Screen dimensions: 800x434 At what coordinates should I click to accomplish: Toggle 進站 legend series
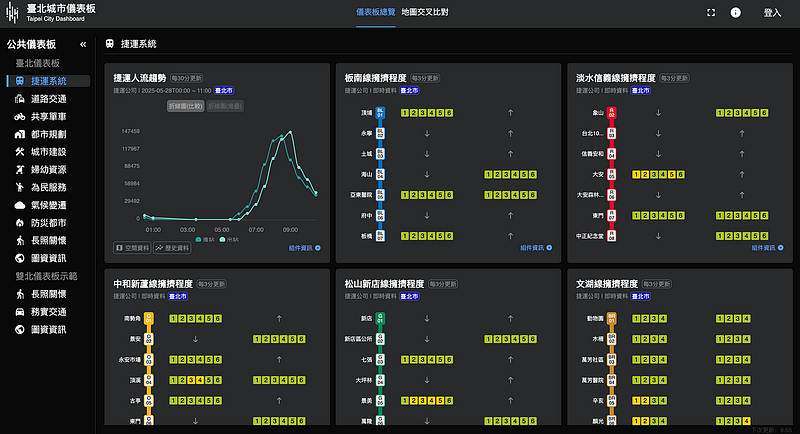tap(205, 239)
